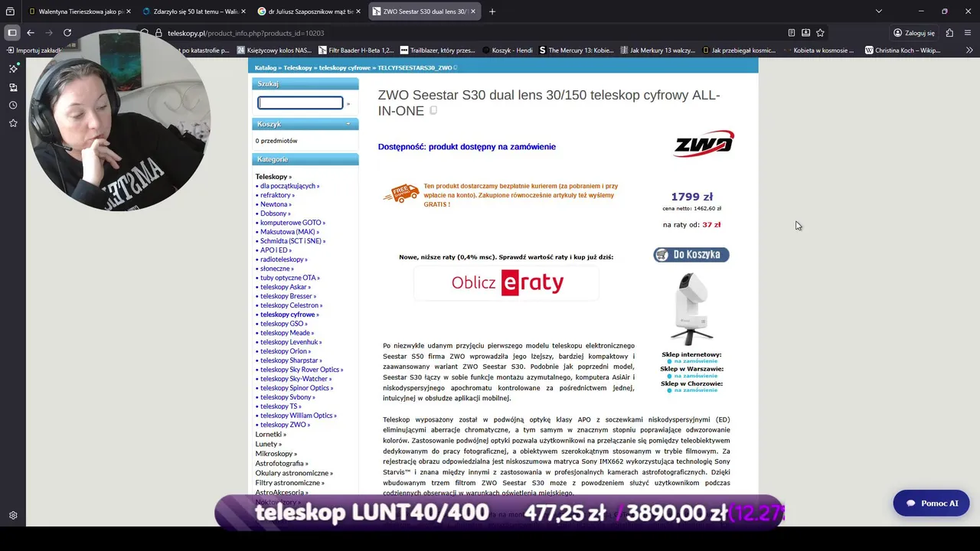Toggle reader view in the address bar
The image size is (980, 551).
[792, 33]
